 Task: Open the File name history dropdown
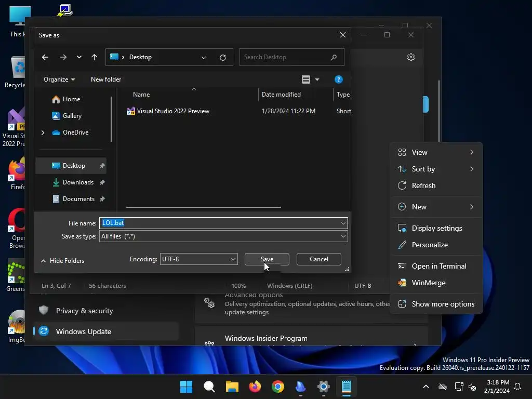(343, 223)
